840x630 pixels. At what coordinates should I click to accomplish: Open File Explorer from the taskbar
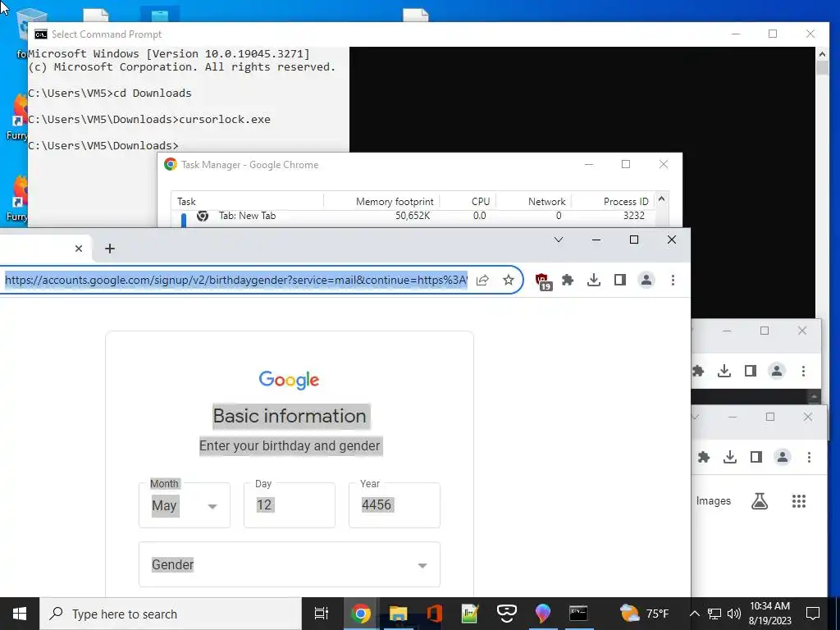pos(398,614)
